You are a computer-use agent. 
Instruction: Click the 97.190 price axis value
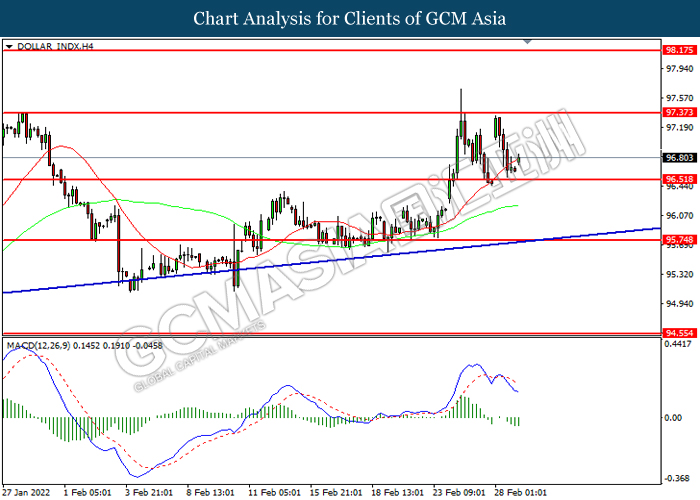tap(679, 128)
